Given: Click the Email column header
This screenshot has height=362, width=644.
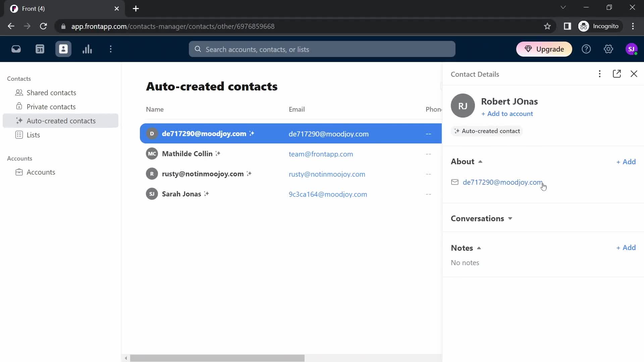Looking at the screenshot, I should point(297,109).
